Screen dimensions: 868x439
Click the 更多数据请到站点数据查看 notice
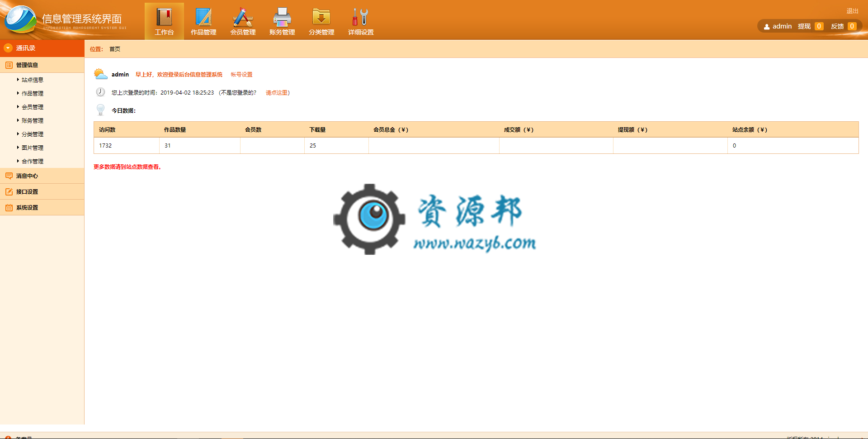127,167
